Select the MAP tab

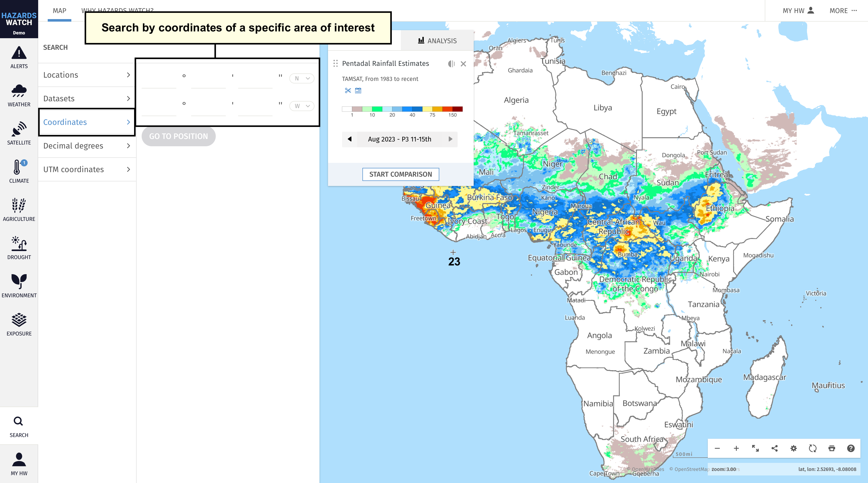click(x=59, y=11)
